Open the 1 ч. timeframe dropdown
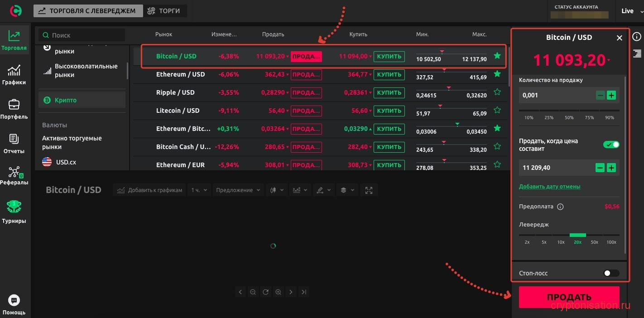 199,190
